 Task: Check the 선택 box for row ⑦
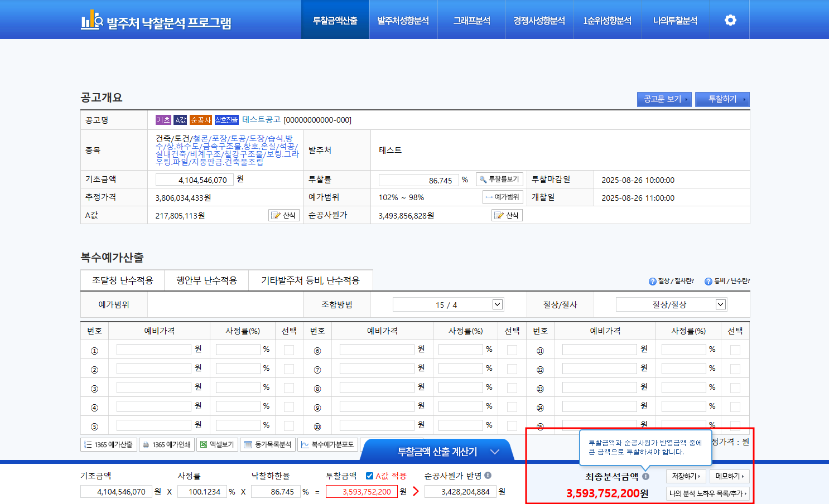pos(512,369)
